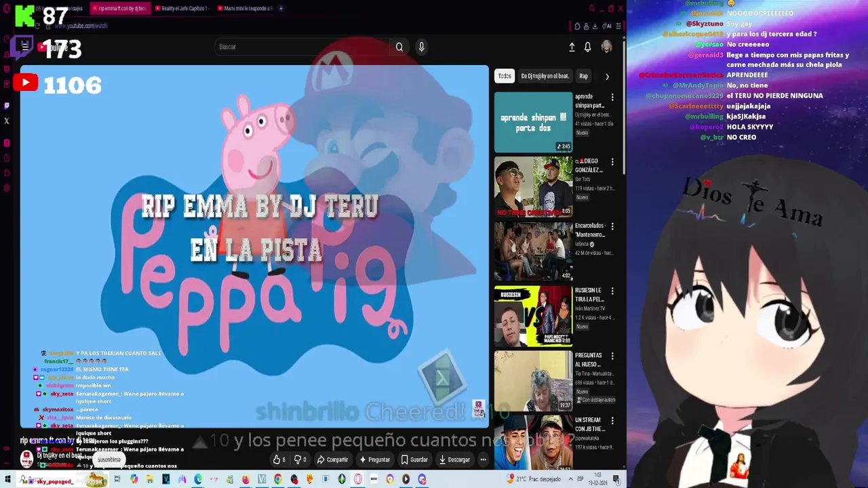Open Opera browser from the taskbar
Viewport: 868px width, 488px height.
[x=358, y=479]
